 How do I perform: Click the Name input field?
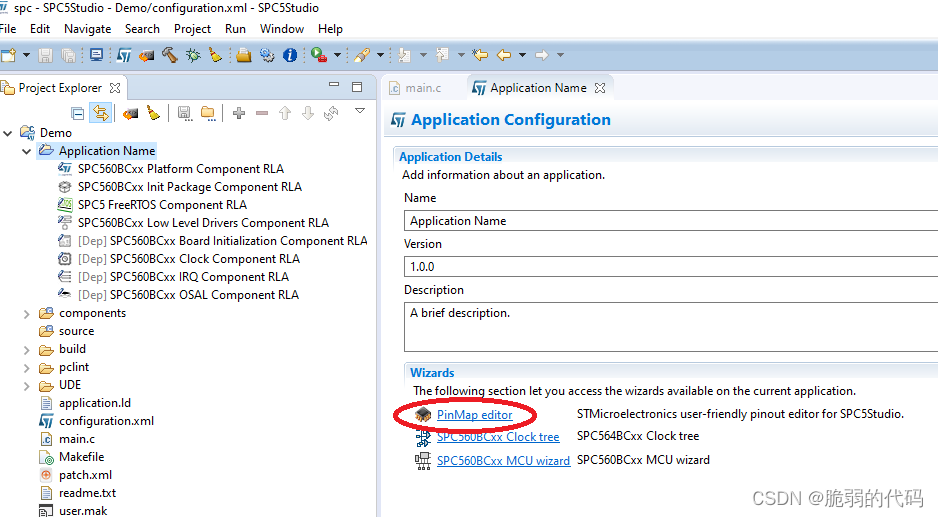coord(671,221)
